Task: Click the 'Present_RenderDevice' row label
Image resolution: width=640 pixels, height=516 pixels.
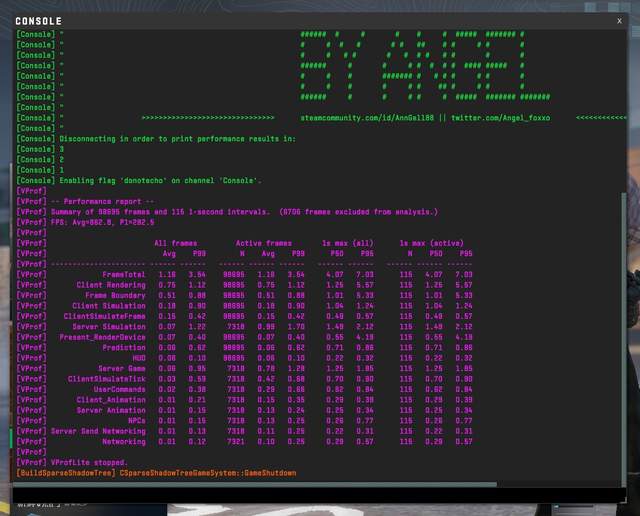Action: (102, 337)
